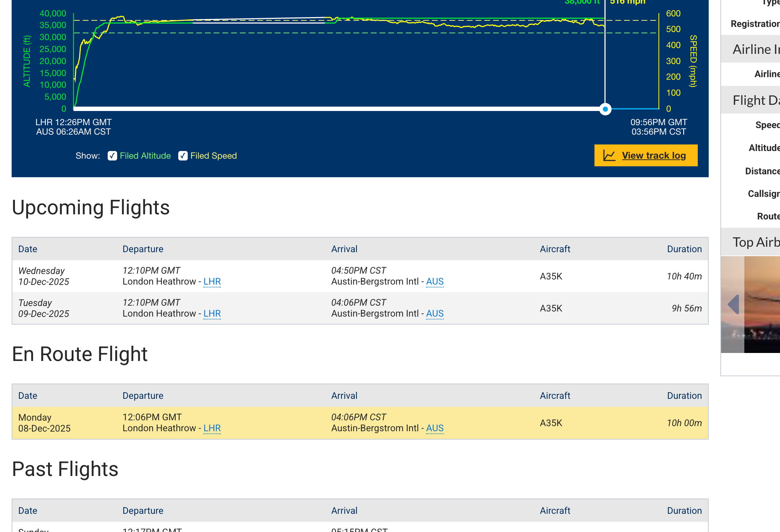Open LHR link in Wednesday 10-Dec flight

tap(212, 282)
